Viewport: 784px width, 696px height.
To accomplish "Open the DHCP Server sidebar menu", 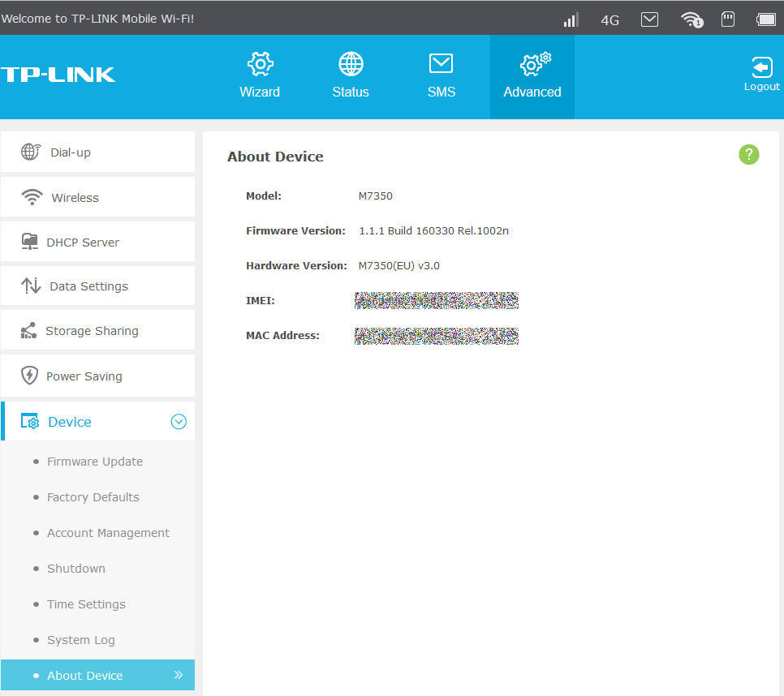I will point(97,241).
